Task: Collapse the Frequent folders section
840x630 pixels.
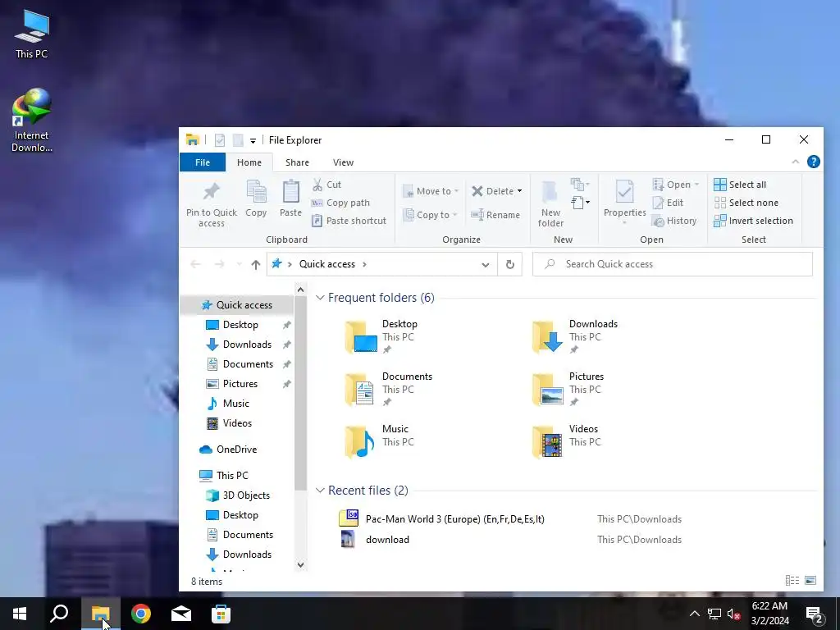Action: point(320,297)
